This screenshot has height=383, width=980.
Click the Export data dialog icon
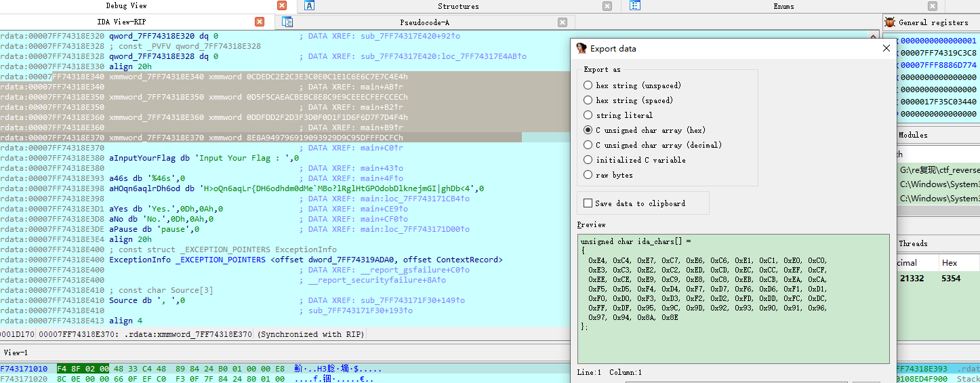tap(581, 48)
